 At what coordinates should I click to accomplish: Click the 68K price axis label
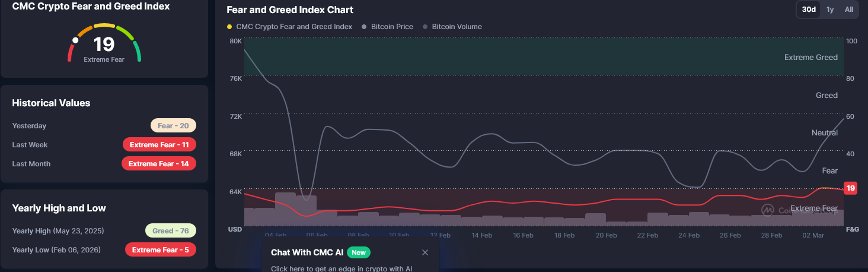point(235,154)
